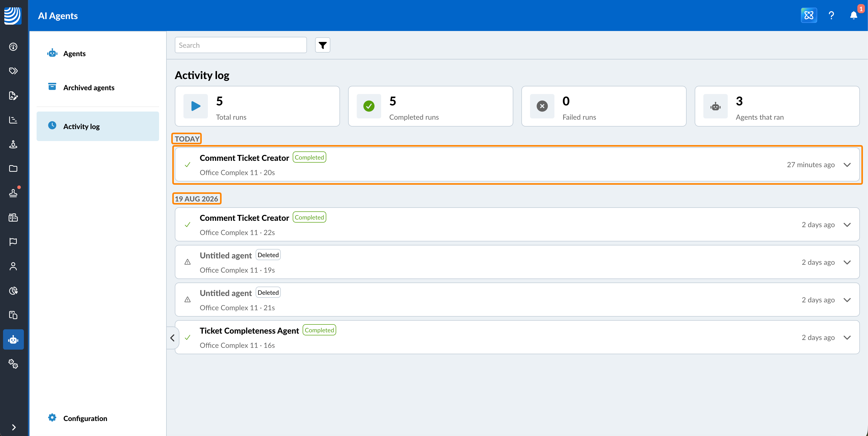This screenshot has width=868, height=436.
Task: Open the double-gear settings icon in sidebar
Action: point(13,364)
